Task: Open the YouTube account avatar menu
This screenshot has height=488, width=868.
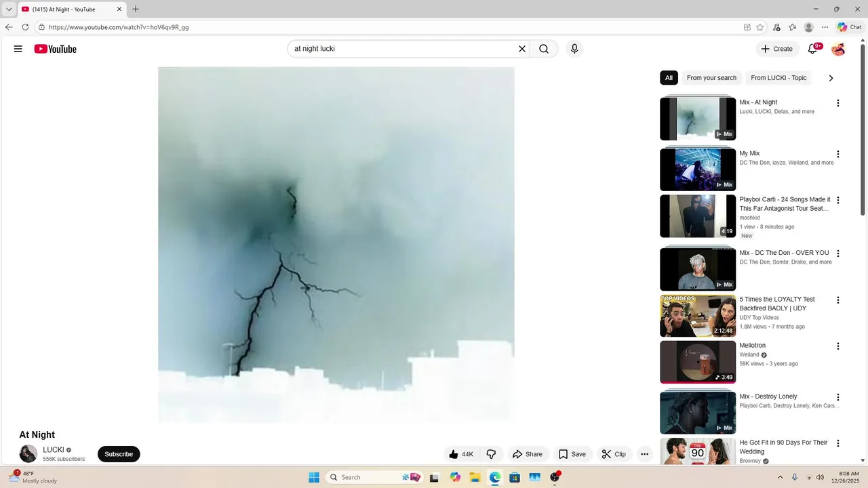Action: [x=838, y=49]
